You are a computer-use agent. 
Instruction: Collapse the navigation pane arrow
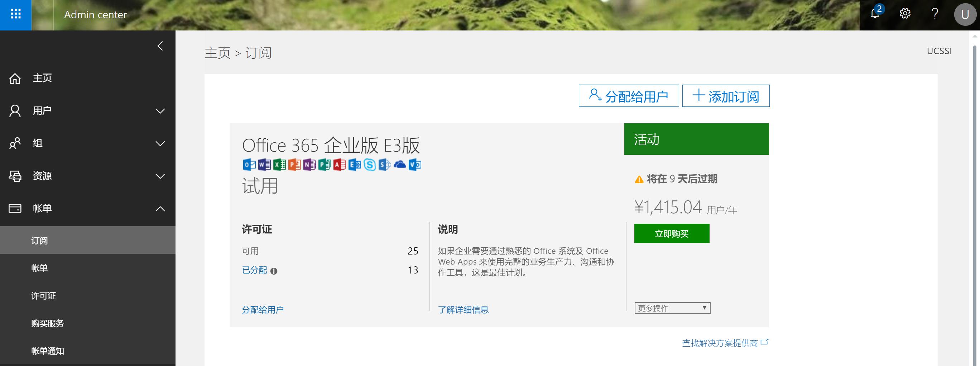tap(160, 46)
